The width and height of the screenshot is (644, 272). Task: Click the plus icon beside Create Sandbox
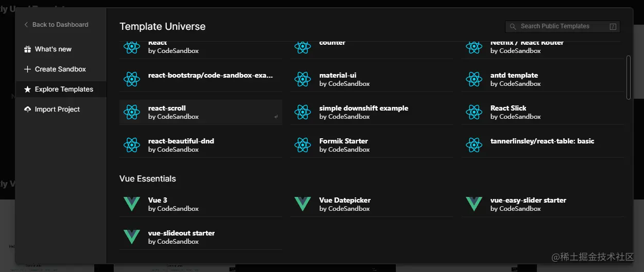pos(27,69)
